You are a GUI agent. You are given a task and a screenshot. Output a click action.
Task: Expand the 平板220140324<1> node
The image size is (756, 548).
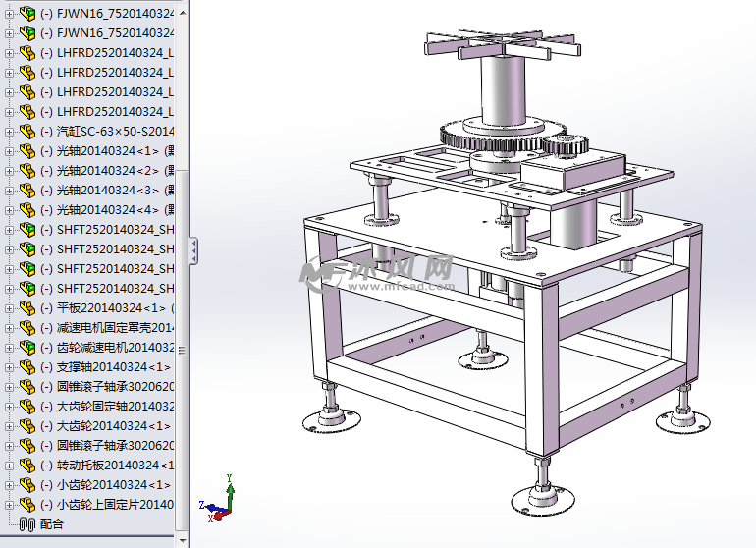(9, 308)
